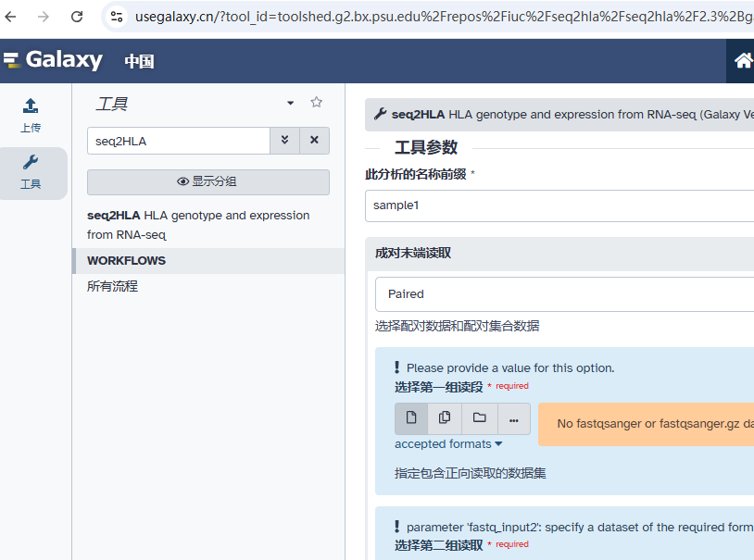Open 所有流程 all workflows link

tap(112, 287)
